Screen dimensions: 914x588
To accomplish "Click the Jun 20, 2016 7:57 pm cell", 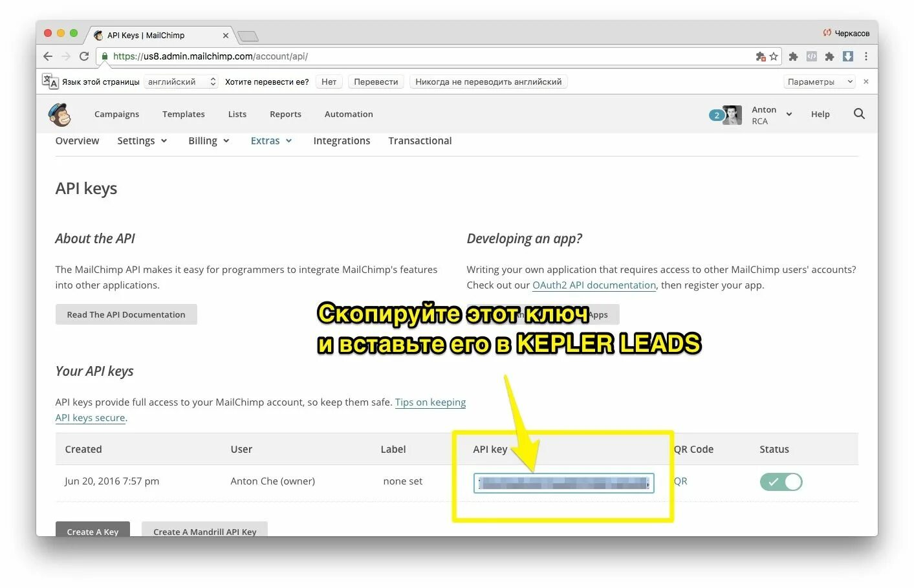I will (112, 481).
